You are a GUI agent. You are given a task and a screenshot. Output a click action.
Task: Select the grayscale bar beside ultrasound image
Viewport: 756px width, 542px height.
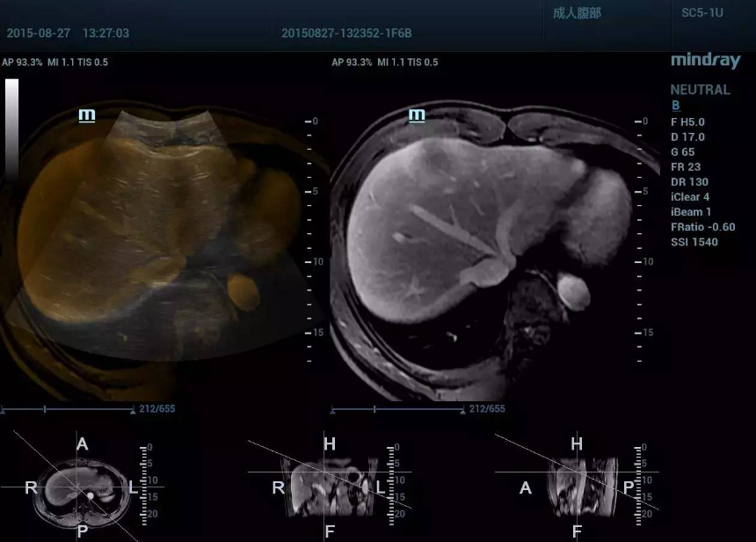11,128
